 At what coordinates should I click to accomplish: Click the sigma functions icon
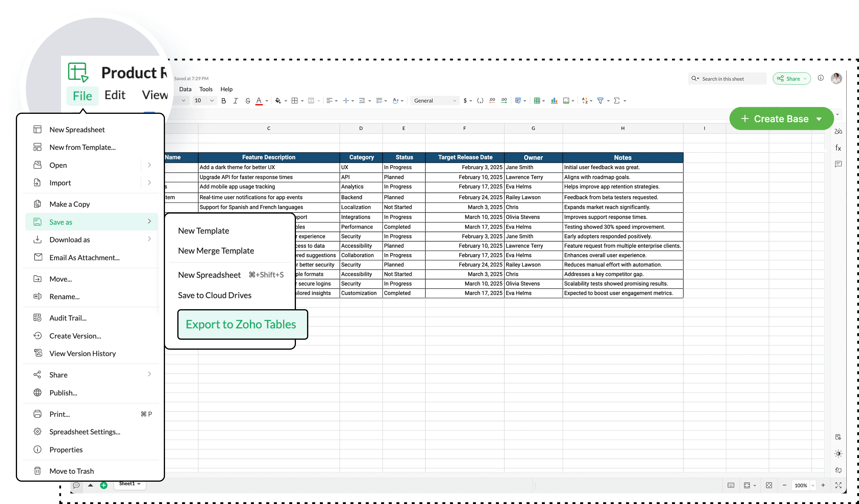pyautogui.click(x=617, y=101)
